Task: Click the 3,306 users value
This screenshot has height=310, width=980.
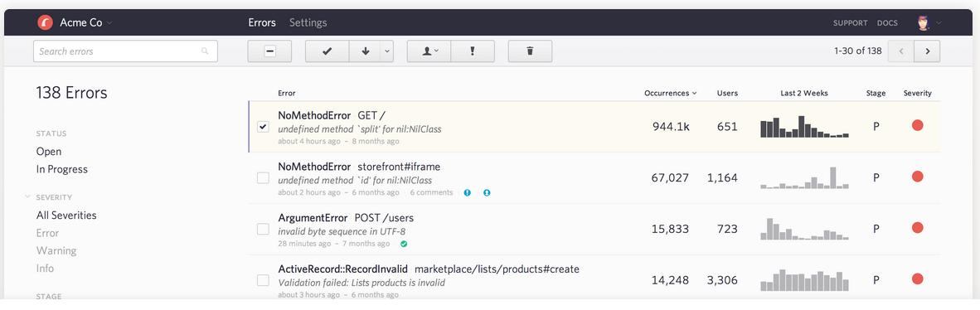Action: pos(722,281)
